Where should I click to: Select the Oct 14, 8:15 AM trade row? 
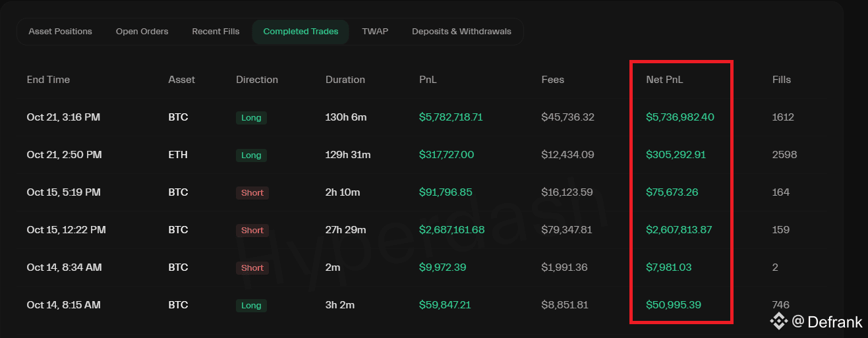pyautogui.click(x=63, y=305)
